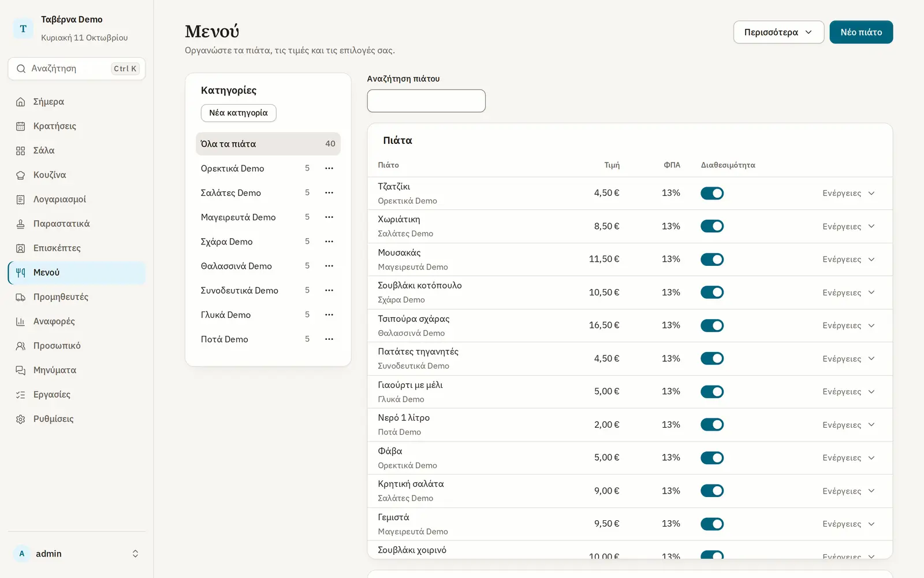The width and height of the screenshot is (924, 578).
Task: Open the admin account switcher
Action: (77, 554)
